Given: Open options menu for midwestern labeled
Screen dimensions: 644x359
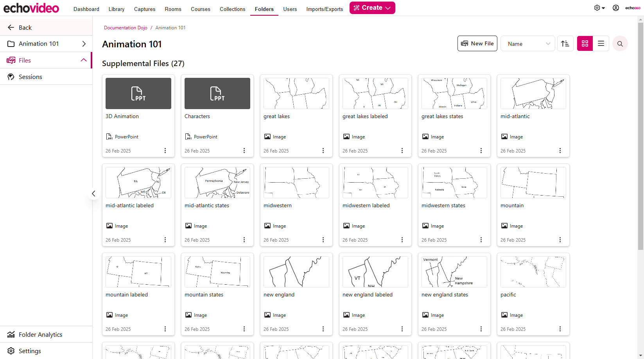Looking at the screenshot, I should 402,240.
